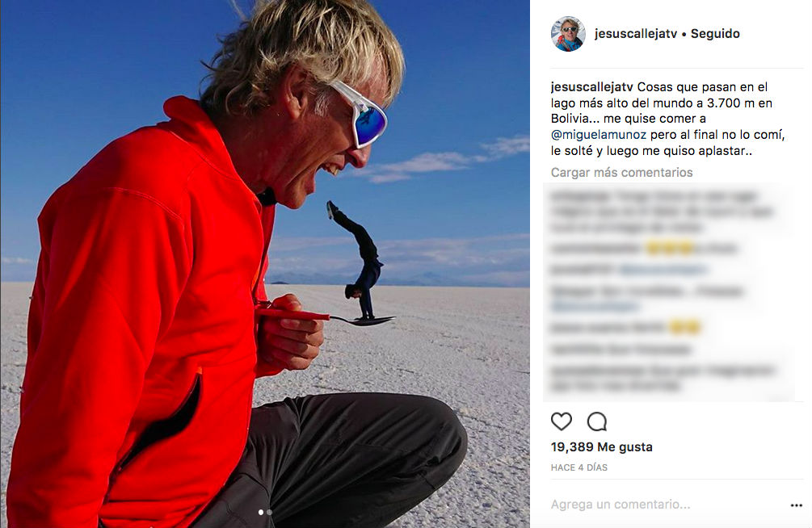Click the first blurred three-line comment

(662, 212)
